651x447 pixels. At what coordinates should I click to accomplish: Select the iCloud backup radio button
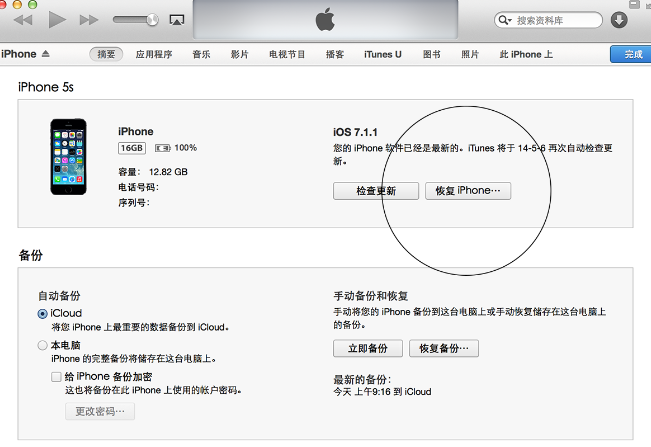(42, 314)
